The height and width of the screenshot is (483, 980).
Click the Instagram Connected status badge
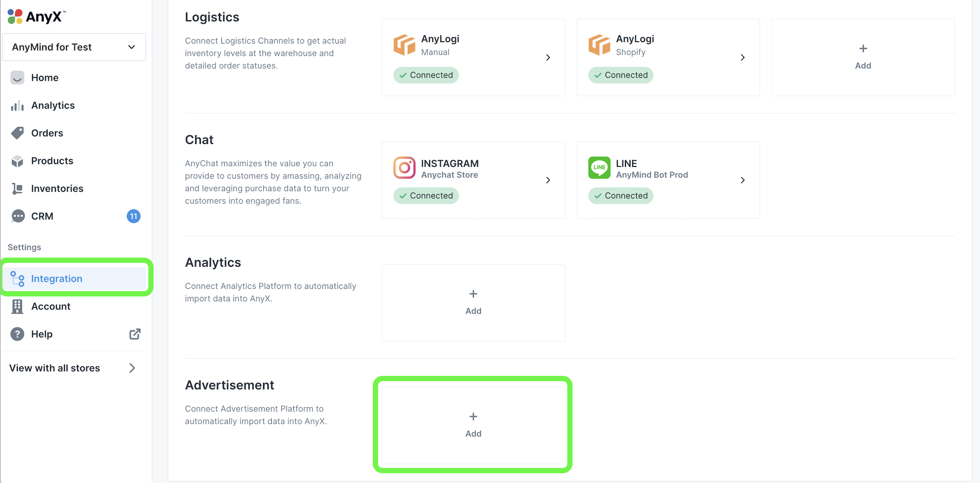point(426,196)
